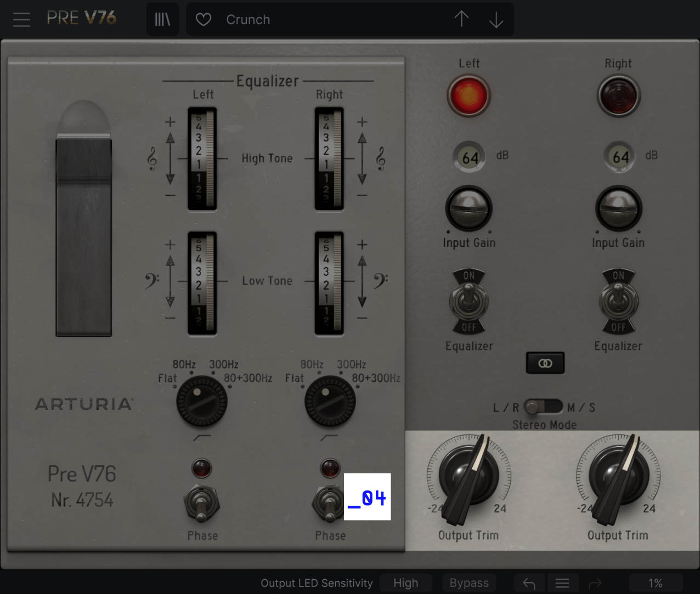Toggle the left channel Equalizer switch
Viewport: 700px width, 594px height.
click(468, 301)
